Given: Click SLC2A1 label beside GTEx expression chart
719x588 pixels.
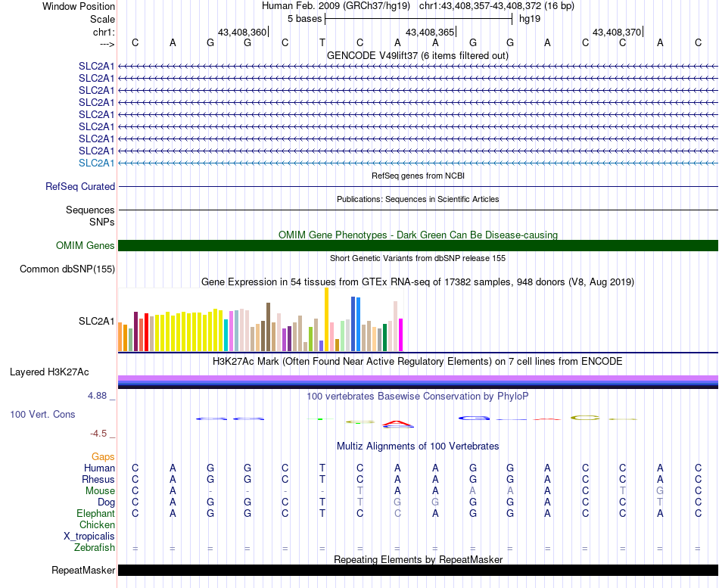Looking at the screenshot, I should pos(96,321).
